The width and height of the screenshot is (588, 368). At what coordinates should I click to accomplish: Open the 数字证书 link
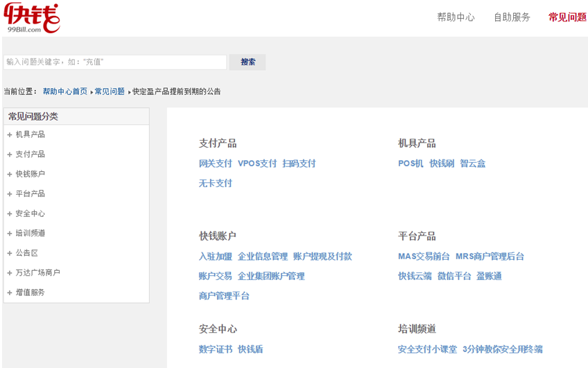point(216,349)
